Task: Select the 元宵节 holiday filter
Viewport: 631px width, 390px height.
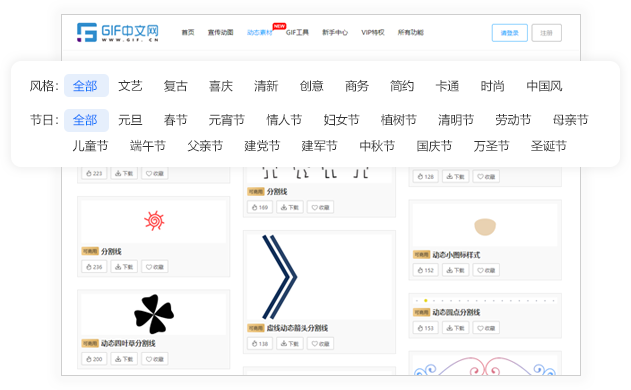Action: pos(227,120)
